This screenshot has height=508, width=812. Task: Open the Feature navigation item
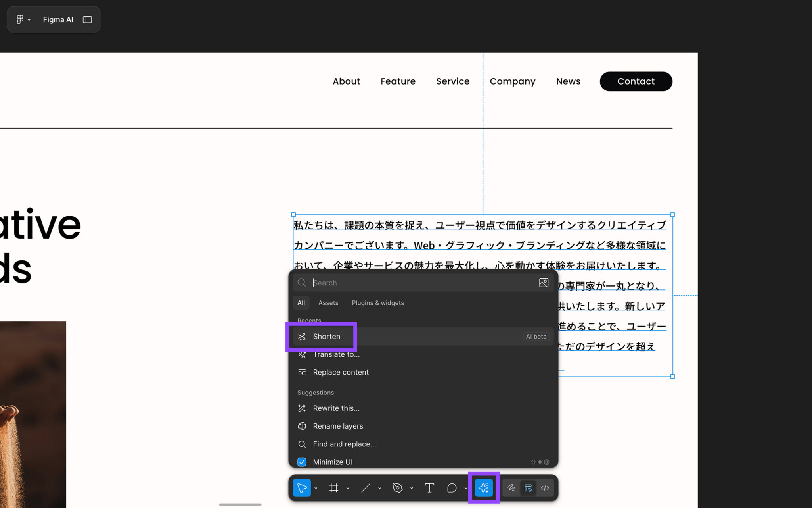398,81
